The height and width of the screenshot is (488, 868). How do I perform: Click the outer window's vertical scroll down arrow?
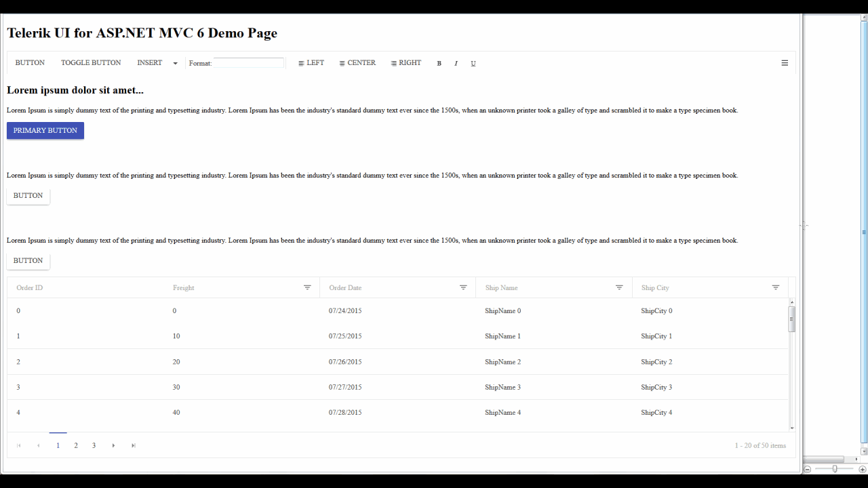pyautogui.click(x=864, y=451)
